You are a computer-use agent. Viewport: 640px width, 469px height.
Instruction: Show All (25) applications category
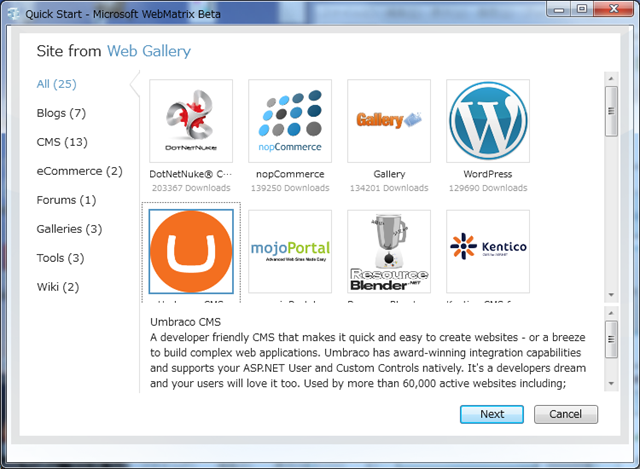pos(57,83)
